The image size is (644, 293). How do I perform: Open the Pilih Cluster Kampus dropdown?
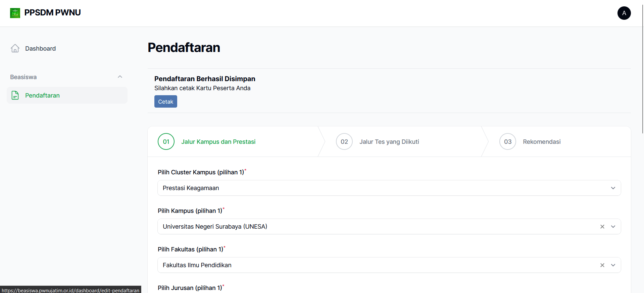389,188
